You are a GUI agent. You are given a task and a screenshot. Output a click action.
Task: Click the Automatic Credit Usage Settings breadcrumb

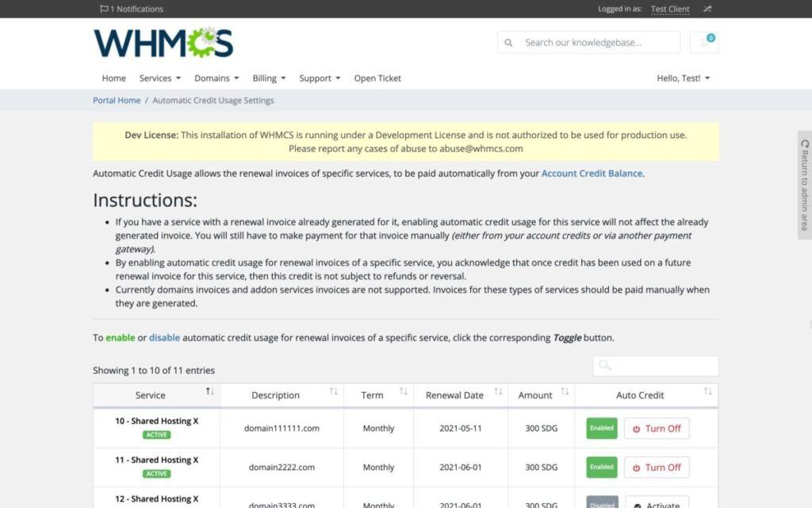(213, 101)
